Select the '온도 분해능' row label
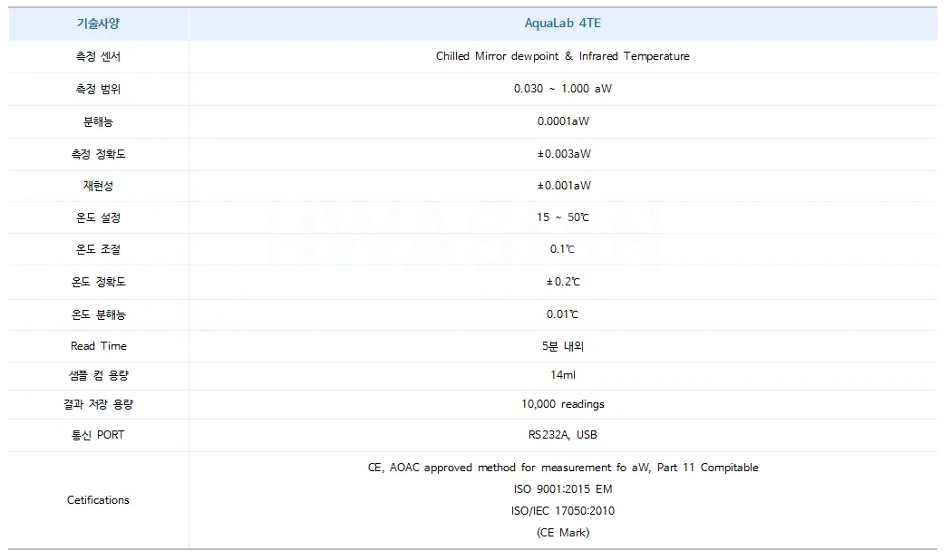The image size is (951, 560). click(98, 314)
